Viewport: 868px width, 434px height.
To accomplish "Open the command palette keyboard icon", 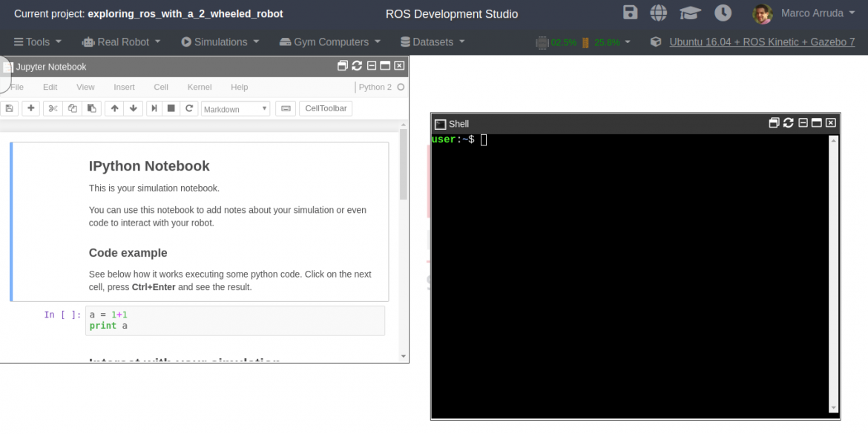I will [286, 108].
